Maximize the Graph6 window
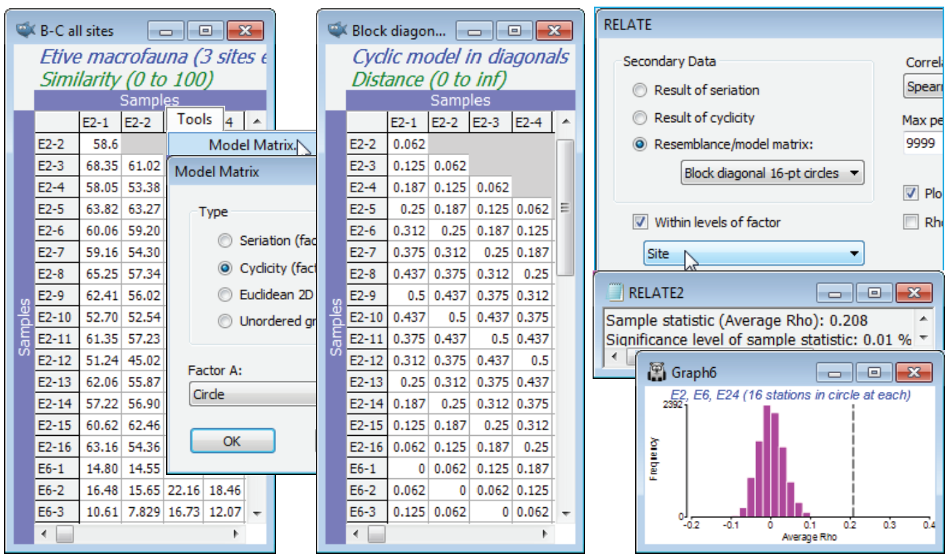The width and height of the screenshot is (949, 560). (873, 372)
